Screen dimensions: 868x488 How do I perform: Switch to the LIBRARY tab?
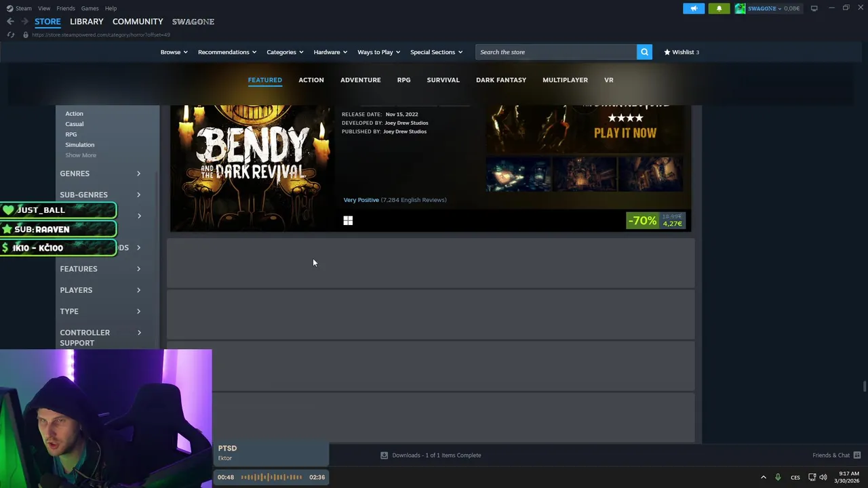pos(87,22)
